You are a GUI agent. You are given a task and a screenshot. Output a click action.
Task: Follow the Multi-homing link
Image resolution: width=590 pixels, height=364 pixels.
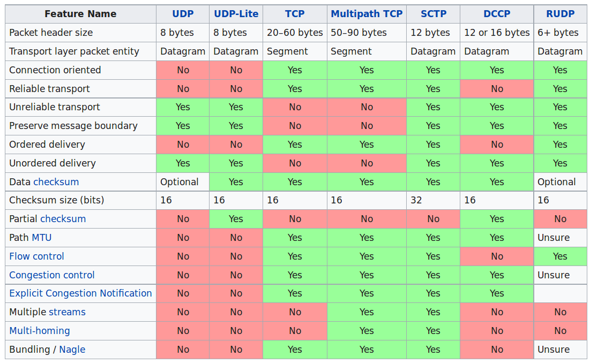40,331
